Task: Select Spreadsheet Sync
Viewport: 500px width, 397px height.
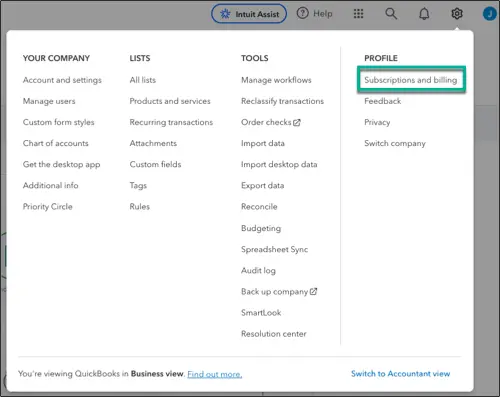Action: pos(274,249)
